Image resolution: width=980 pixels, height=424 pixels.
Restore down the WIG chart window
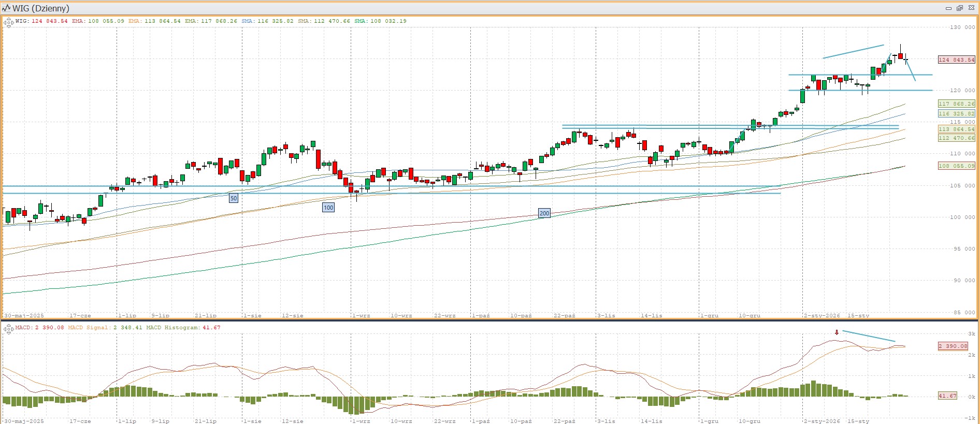click(x=959, y=8)
